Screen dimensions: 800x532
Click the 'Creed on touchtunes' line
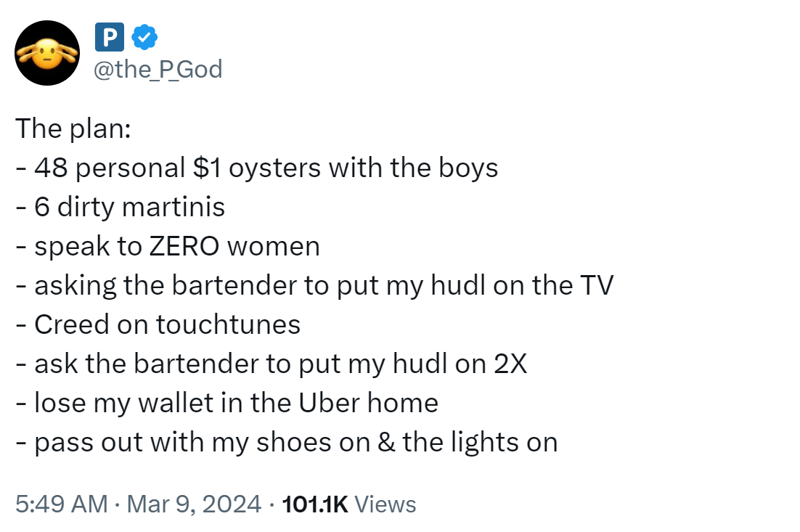tap(158, 325)
